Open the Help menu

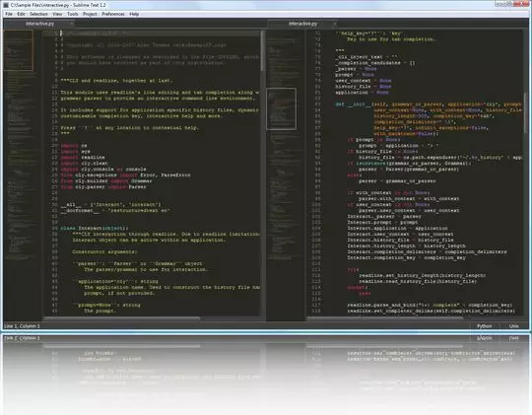coord(134,14)
